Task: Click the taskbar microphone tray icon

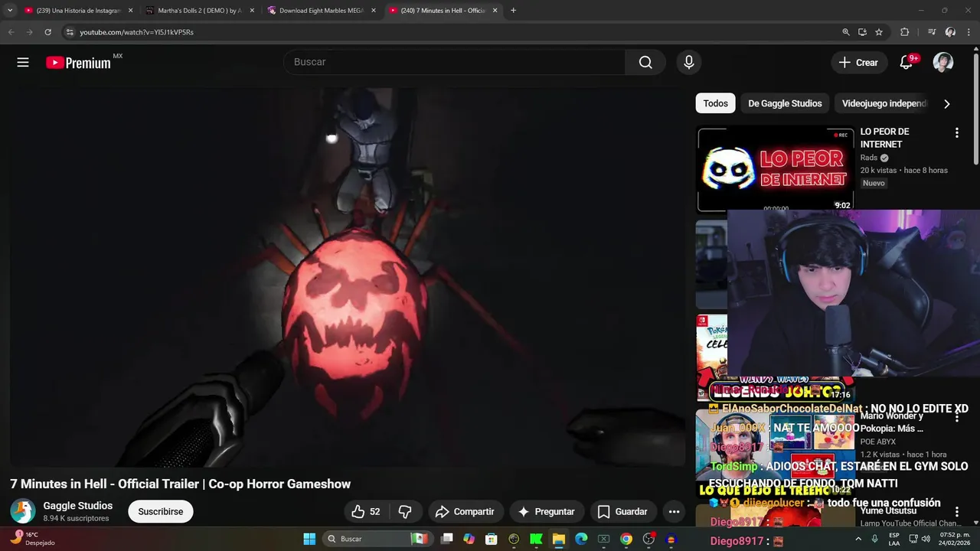Action: (x=875, y=539)
